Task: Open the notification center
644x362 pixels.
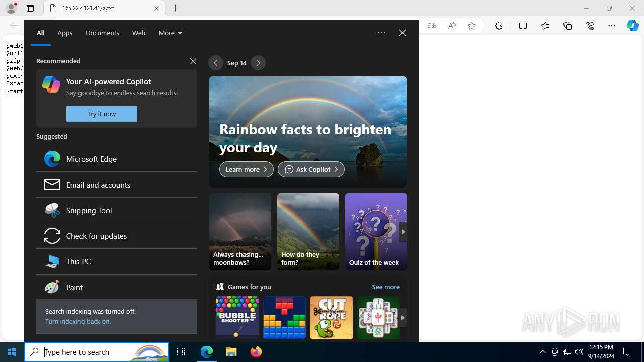Action: [628, 352]
